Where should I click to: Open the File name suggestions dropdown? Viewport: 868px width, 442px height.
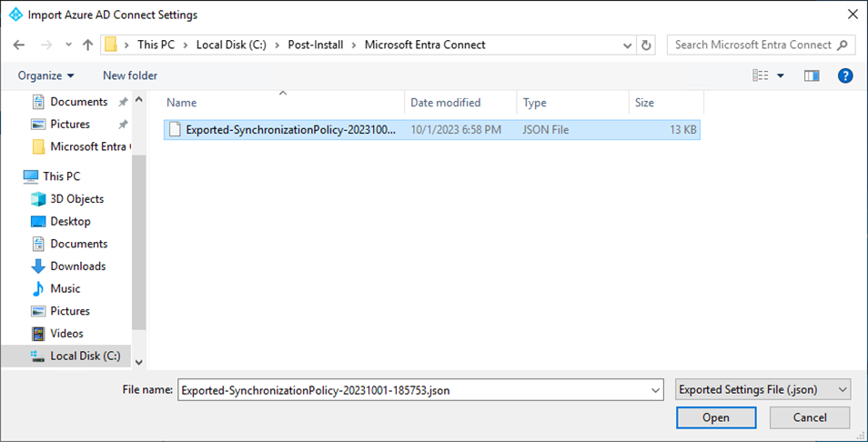point(656,390)
